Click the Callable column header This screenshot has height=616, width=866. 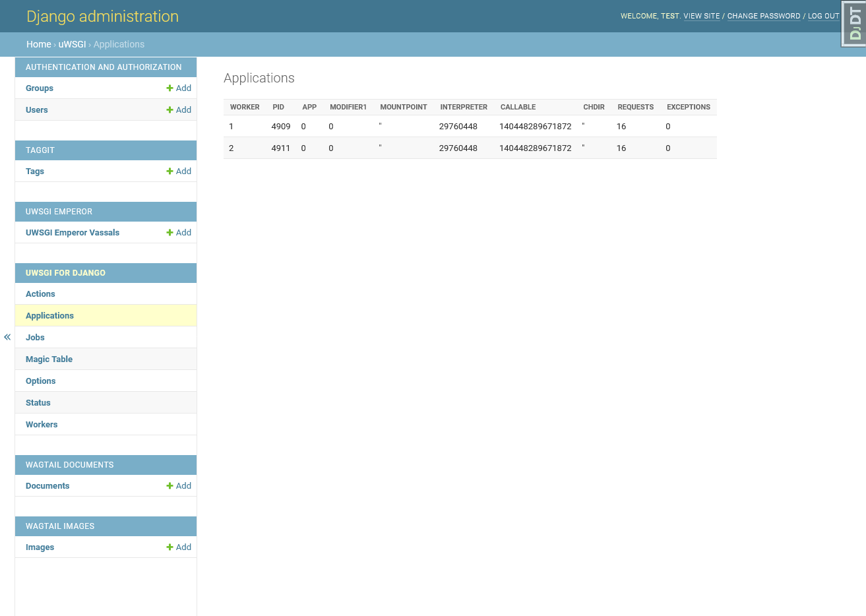click(518, 107)
